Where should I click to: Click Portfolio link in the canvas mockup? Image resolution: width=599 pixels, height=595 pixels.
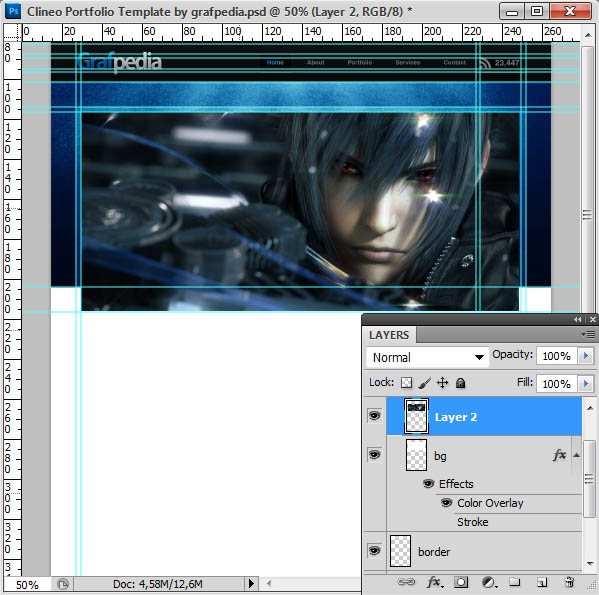point(359,62)
